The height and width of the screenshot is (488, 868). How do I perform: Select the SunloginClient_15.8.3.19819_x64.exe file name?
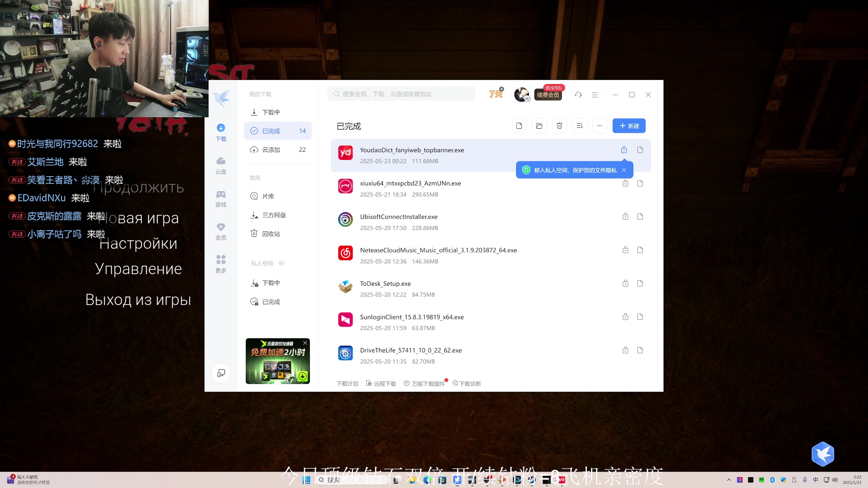(x=412, y=317)
